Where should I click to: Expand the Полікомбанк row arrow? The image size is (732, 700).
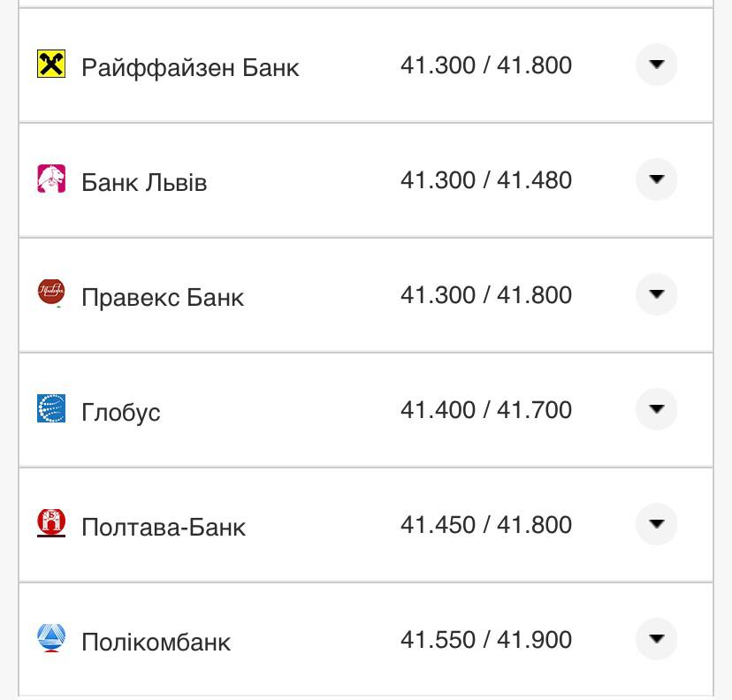(656, 639)
